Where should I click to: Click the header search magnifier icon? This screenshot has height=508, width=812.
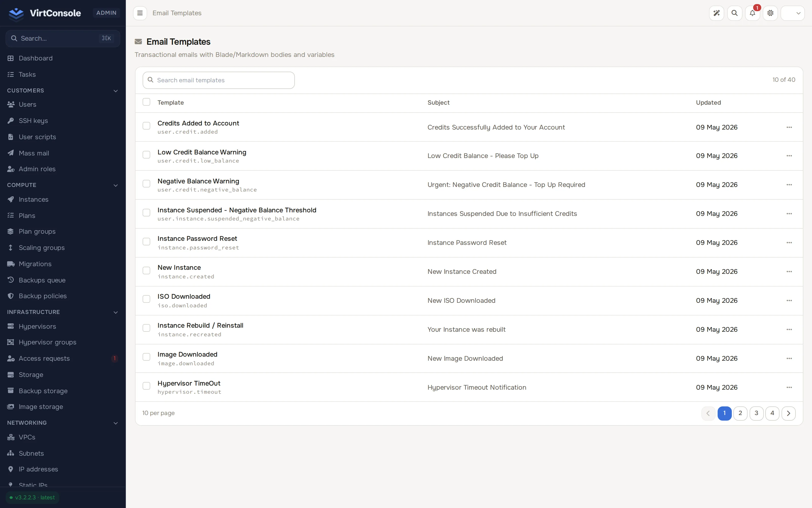click(x=735, y=13)
